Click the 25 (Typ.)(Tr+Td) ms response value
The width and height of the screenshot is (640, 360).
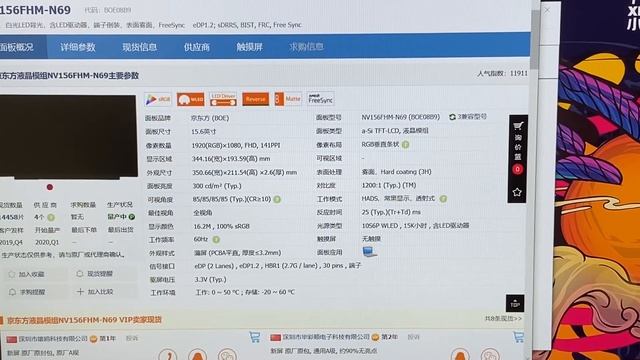[391, 212]
